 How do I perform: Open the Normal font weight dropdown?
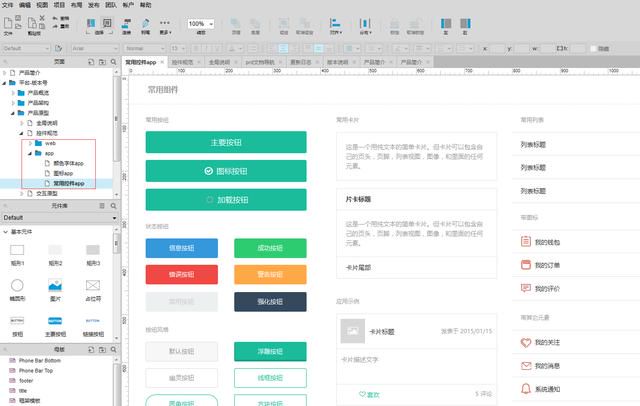144,49
